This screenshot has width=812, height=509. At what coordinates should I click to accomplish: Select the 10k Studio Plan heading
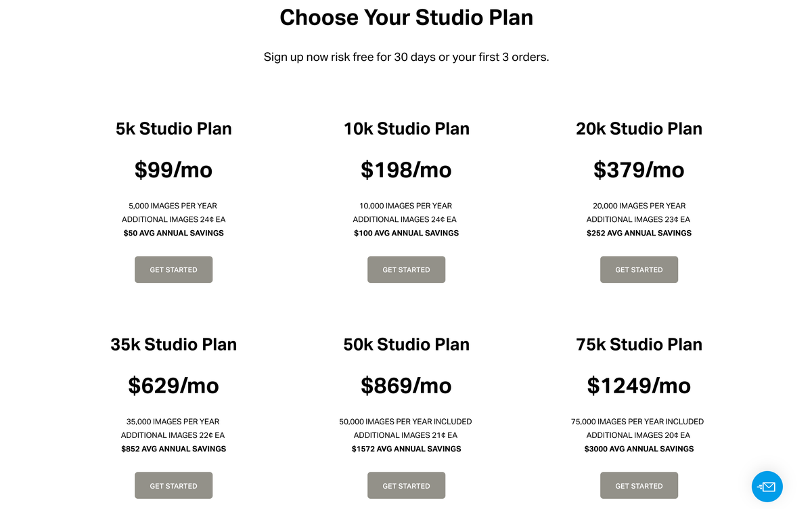[407, 129]
